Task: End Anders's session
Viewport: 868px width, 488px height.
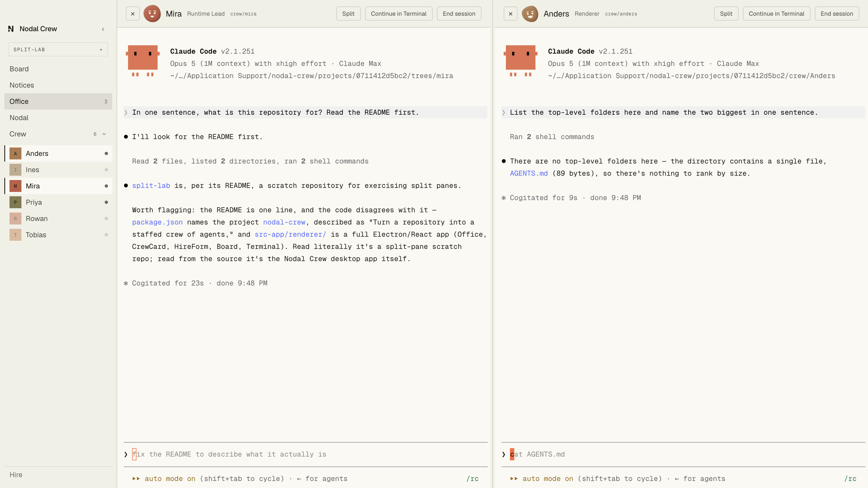Action: 837,14
